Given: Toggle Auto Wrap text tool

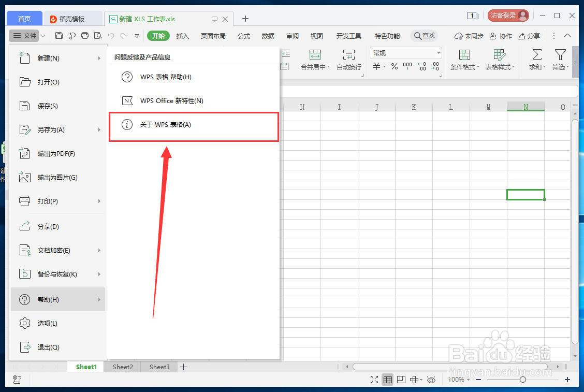Looking at the screenshot, I should click(x=348, y=60).
